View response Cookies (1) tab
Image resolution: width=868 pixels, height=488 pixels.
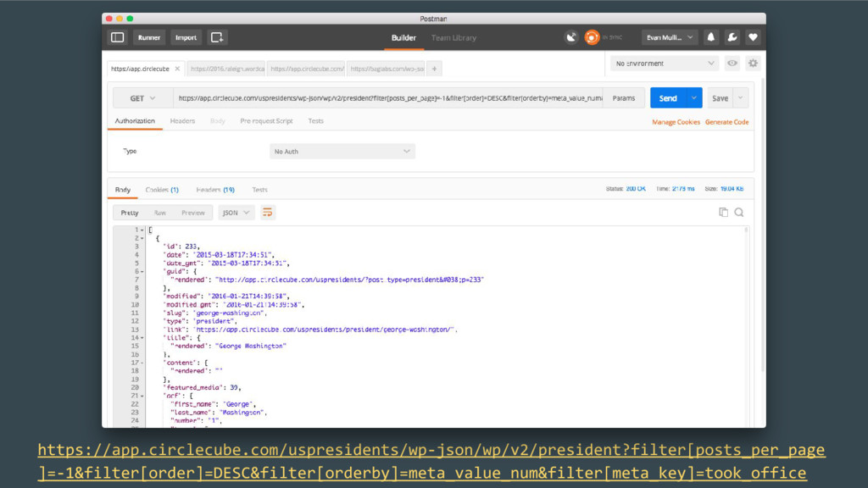tap(162, 189)
